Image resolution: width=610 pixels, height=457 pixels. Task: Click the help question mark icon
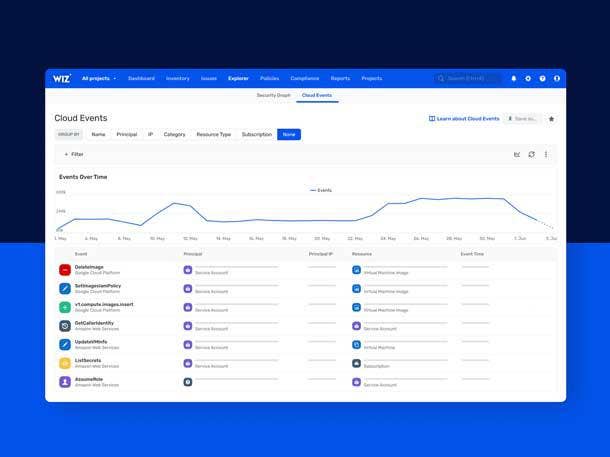click(x=542, y=78)
